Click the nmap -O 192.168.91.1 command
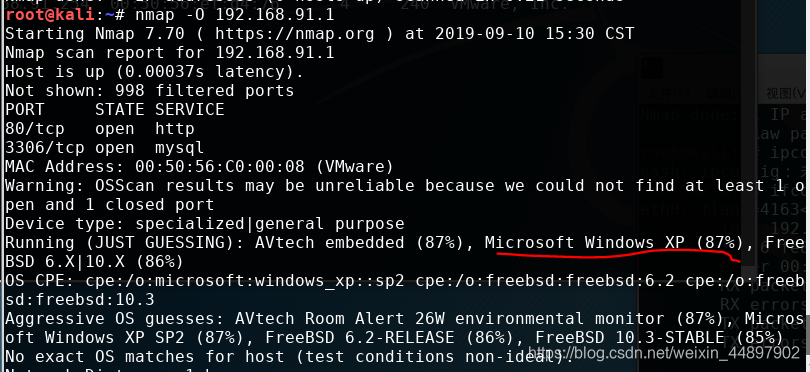Screen dimensions: 810x372 [x=235, y=14]
